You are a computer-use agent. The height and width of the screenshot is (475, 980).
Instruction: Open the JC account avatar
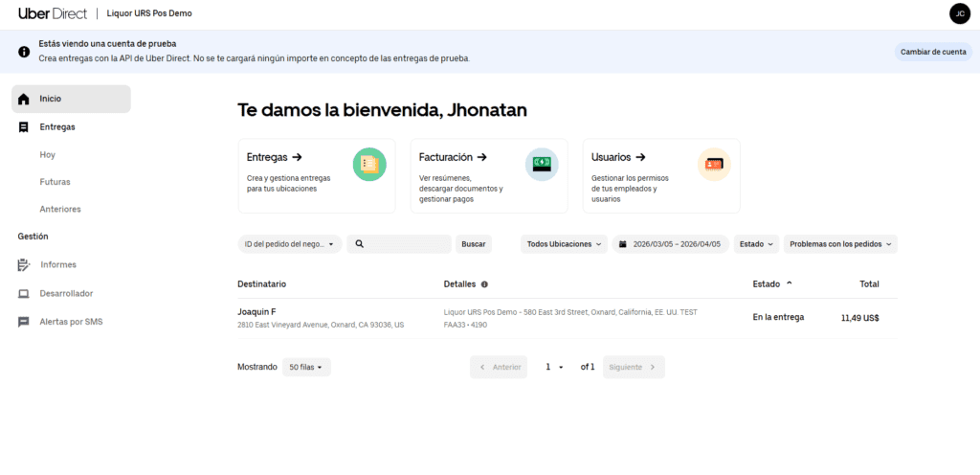tap(959, 13)
